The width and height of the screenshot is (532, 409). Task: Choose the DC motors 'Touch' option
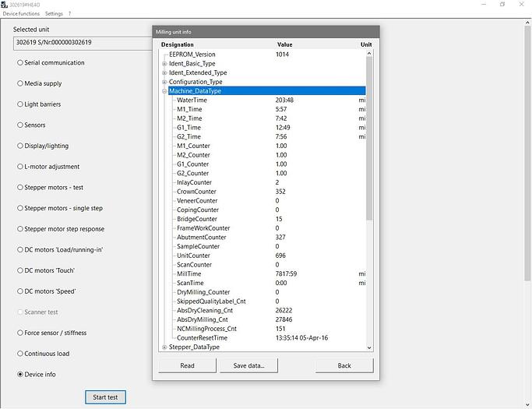point(20,270)
